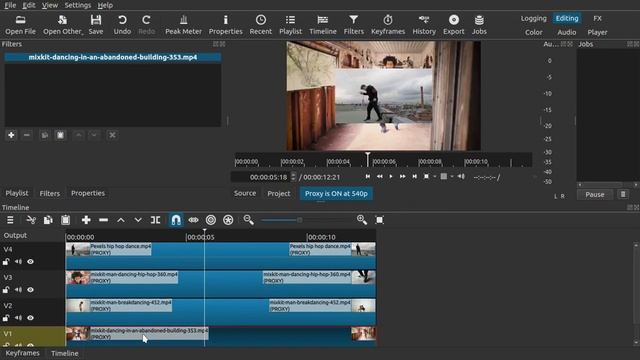
Task: Add a filter with the plus button
Action: coord(11,135)
